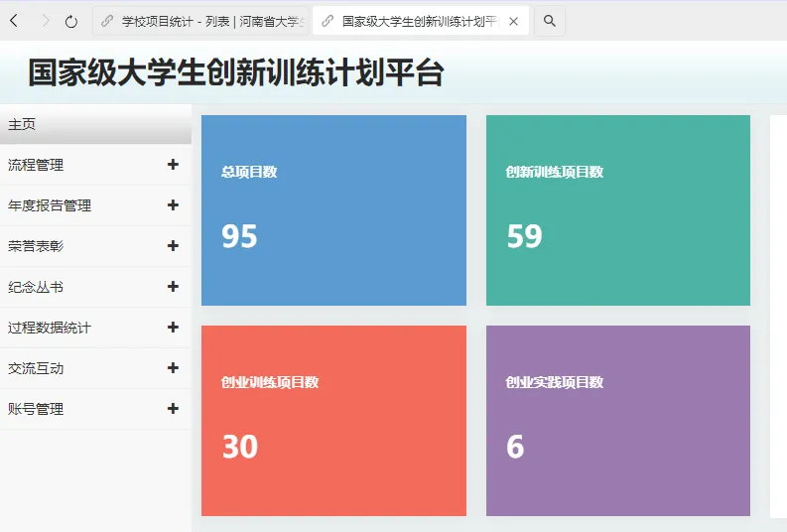The height and width of the screenshot is (532, 787).
Task: Expand 流程管理 with its plus icon
Action: coord(173,164)
